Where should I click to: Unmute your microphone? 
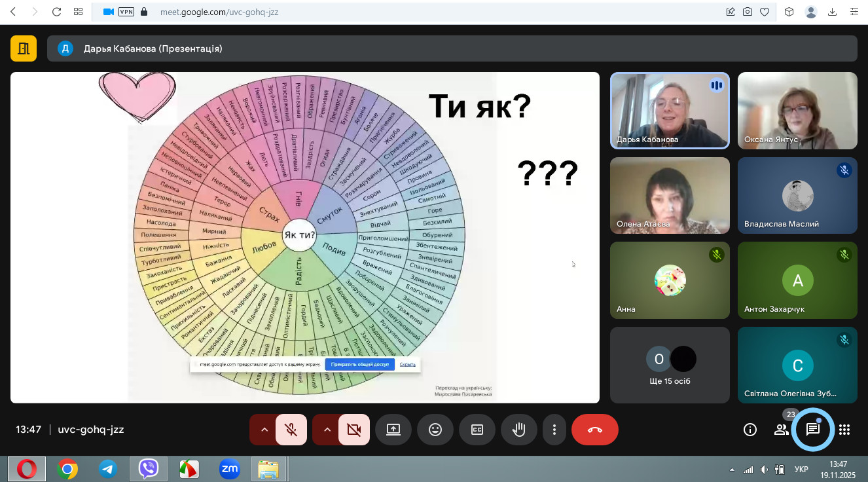pyautogui.click(x=291, y=430)
